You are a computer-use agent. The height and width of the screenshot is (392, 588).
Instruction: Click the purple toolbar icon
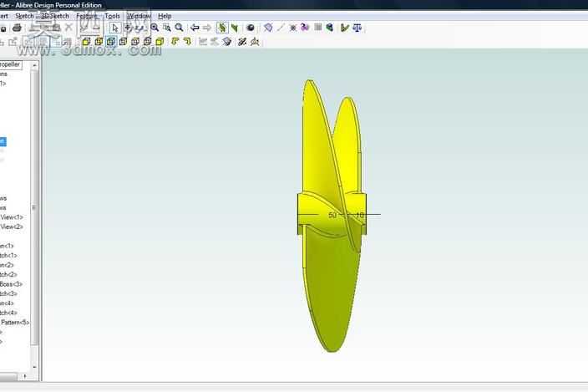tap(305, 28)
